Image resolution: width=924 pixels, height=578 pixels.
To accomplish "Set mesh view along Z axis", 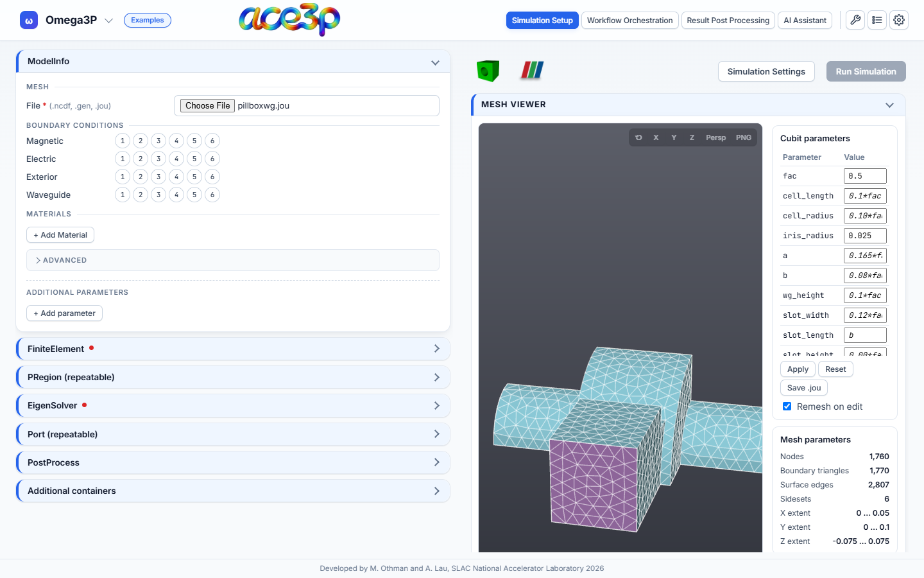I will (692, 137).
